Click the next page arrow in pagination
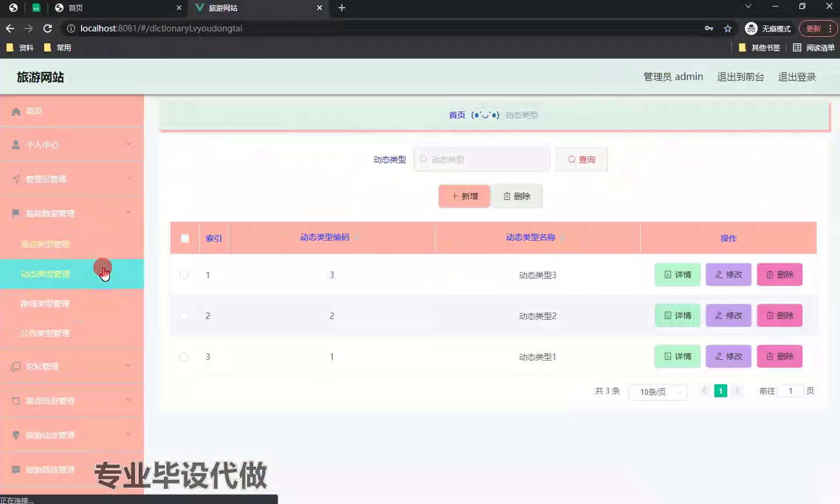This screenshot has width=840, height=504. [737, 391]
